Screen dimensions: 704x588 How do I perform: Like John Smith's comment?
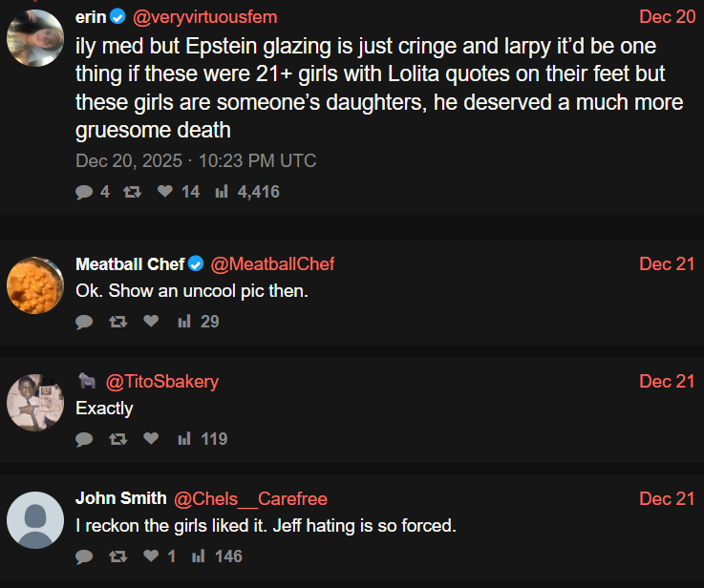[150, 556]
